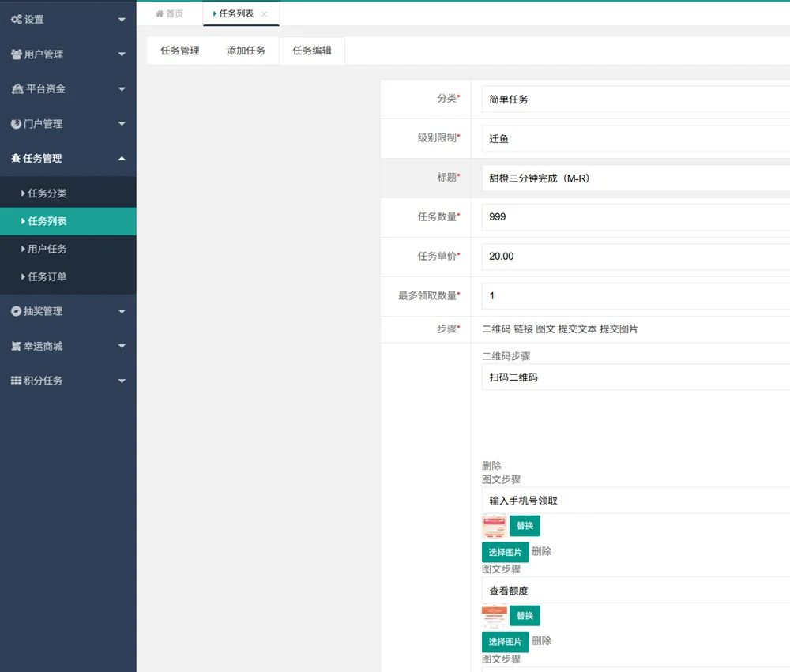Switch to the 首页 tab
The image size is (790, 672).
[x=170, y=13]
